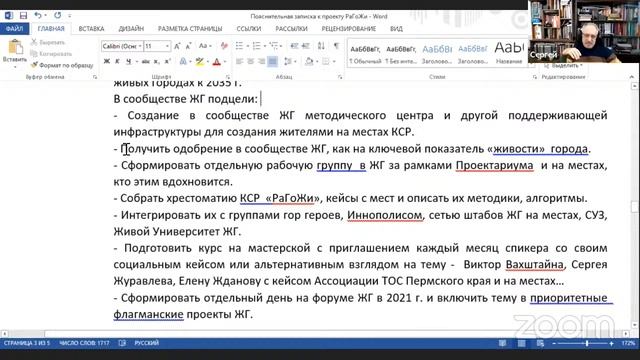Screen dimensions: 640x360
Task: Switch to the РАЗМЕТКА СТРАНИЦЫ tab
Action: [x=190, y=29]
